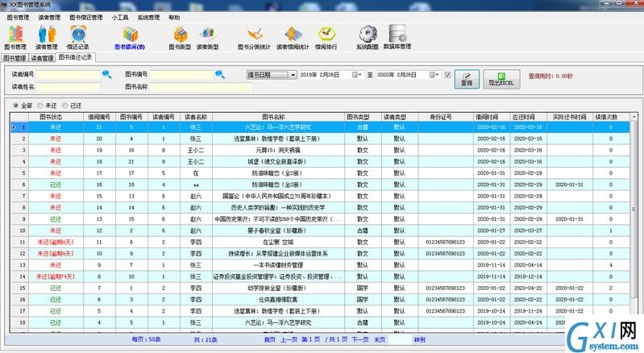Select row 历史人类学的旨趣
Screen dimensions: 644x353
point(319,208)
